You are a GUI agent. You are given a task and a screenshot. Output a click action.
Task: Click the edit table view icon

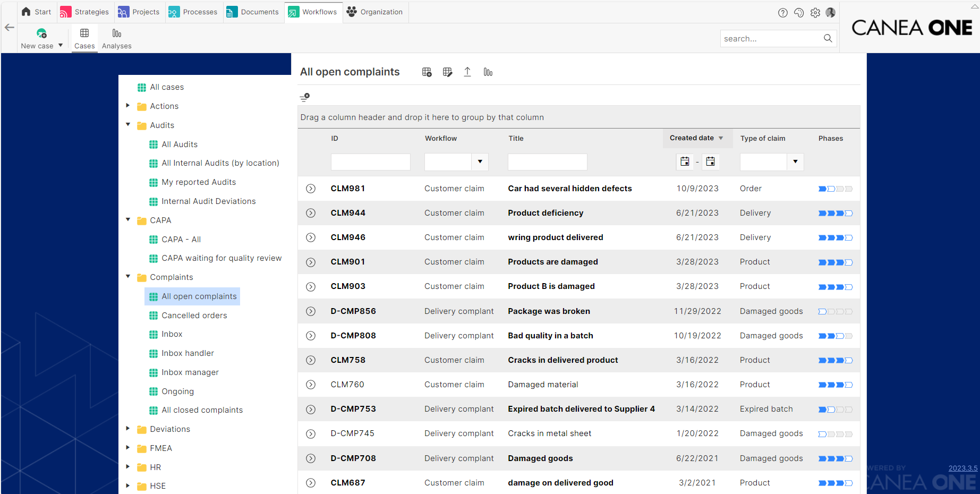click(x=447, y=72)
